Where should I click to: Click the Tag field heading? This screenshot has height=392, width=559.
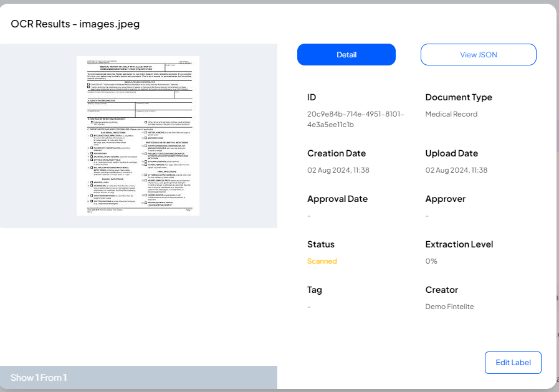point(314,290)
